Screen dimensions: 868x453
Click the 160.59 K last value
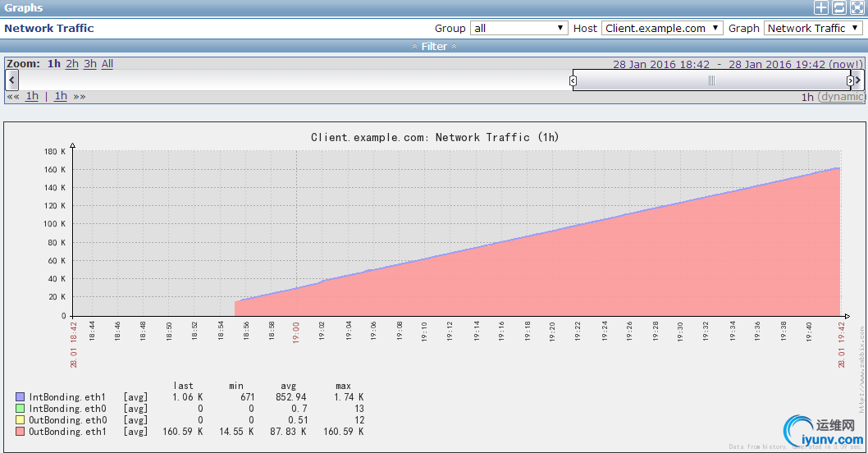tap(183, 432)
